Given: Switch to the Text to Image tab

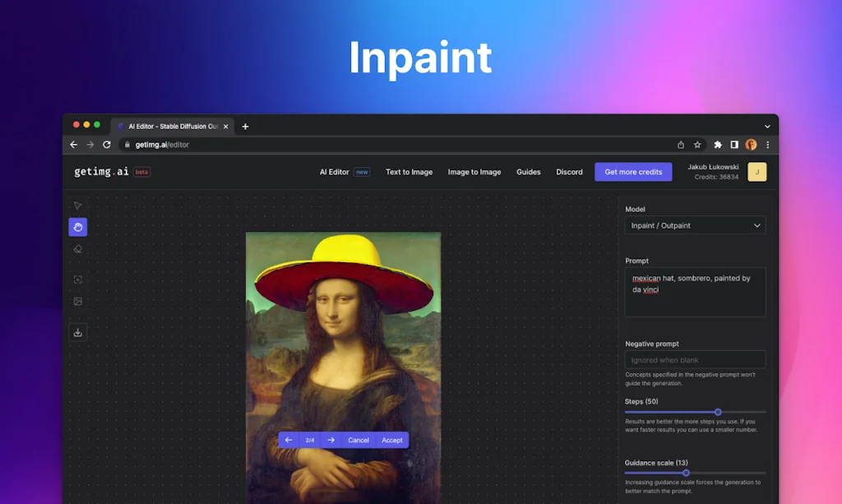Looking at the screenshot, I should click(409, 172).
